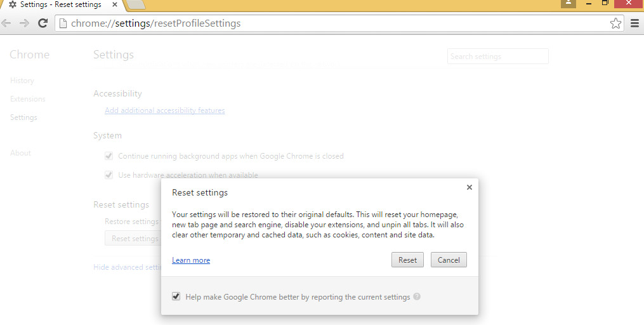Reload the page with the refresh icon

[x=43, y=23]
